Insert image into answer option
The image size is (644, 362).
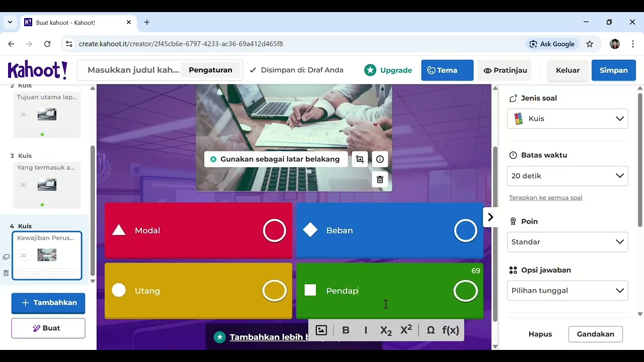tap(321, 330)
